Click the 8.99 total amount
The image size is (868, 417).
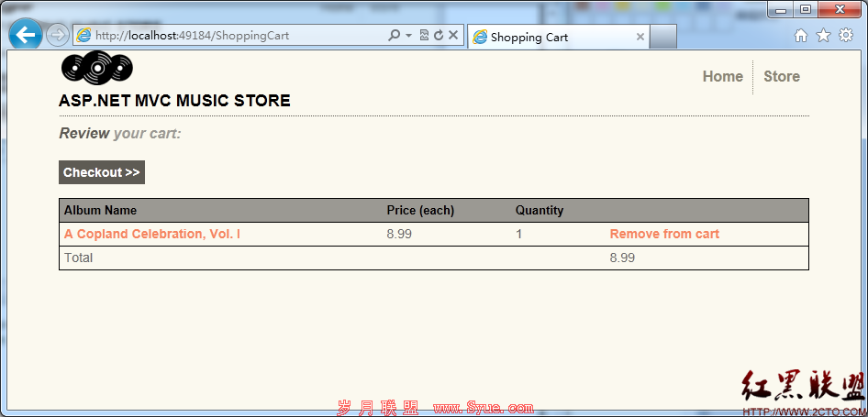pyautogui.click(x=622, y=258)
